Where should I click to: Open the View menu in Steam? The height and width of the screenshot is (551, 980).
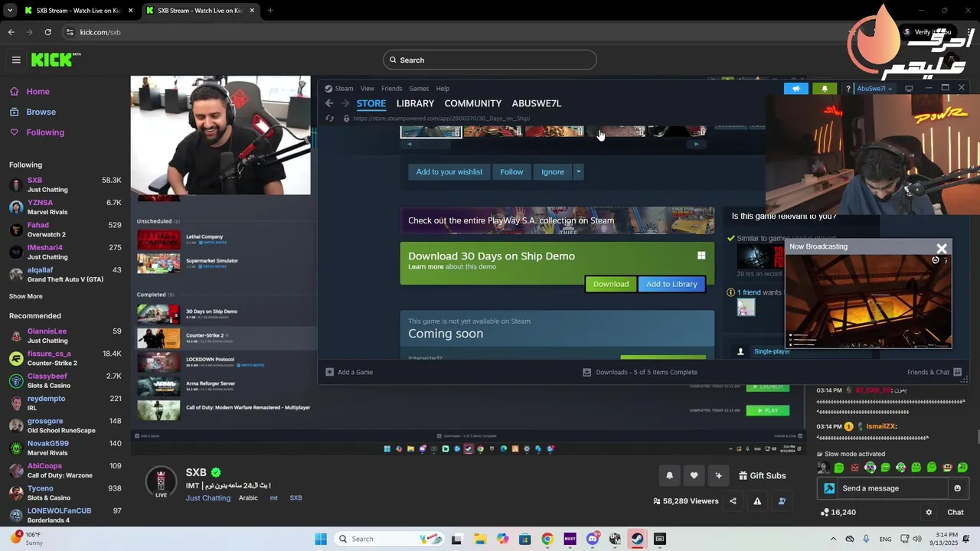point(367,88)
